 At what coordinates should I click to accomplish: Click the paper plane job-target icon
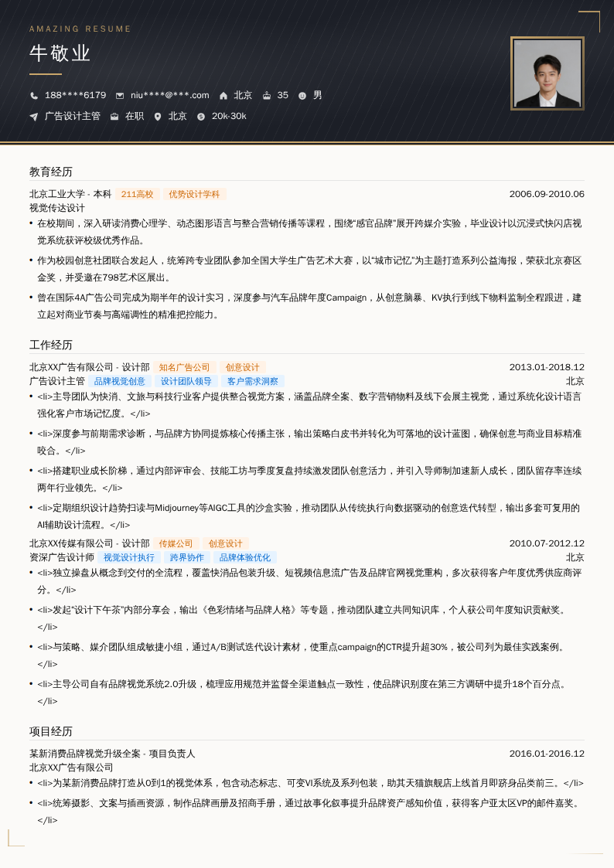click(34, 117)
